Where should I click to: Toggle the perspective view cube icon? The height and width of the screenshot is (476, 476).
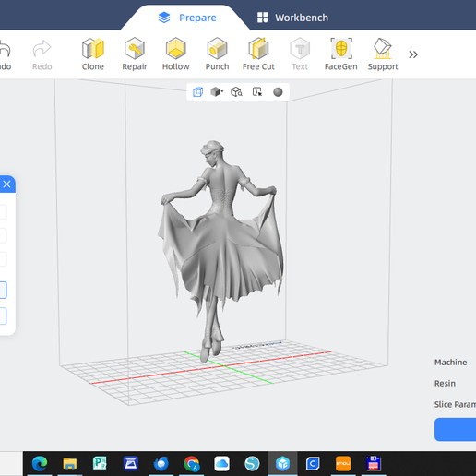tap(197, 92)
